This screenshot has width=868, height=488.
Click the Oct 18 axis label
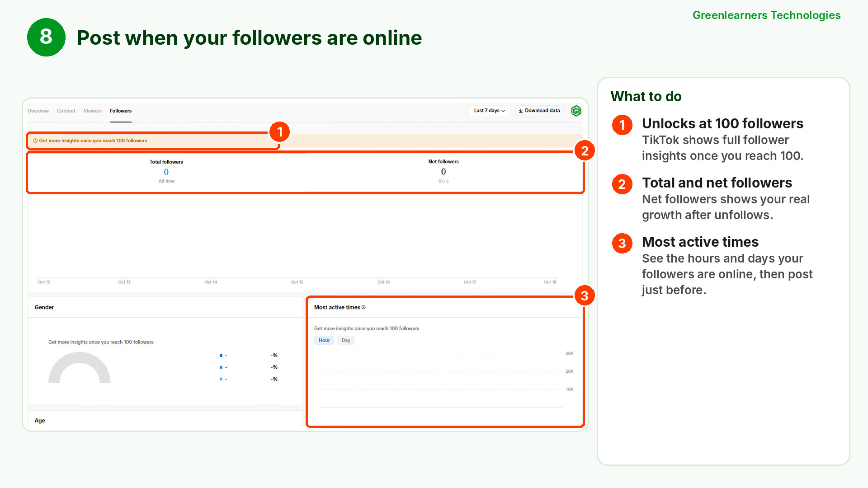(550, 282)
